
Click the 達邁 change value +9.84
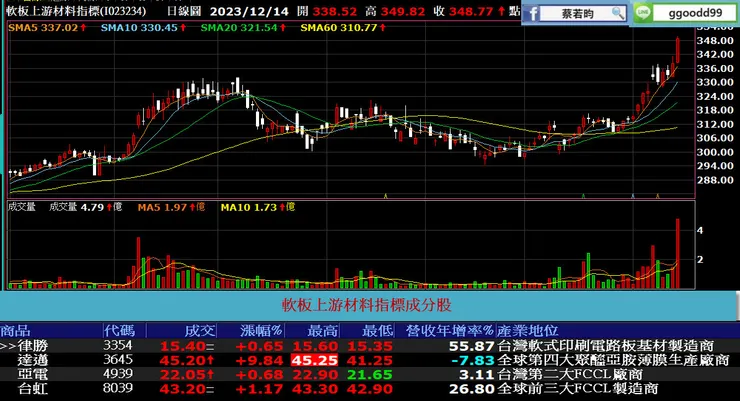[x=259, y=360]
